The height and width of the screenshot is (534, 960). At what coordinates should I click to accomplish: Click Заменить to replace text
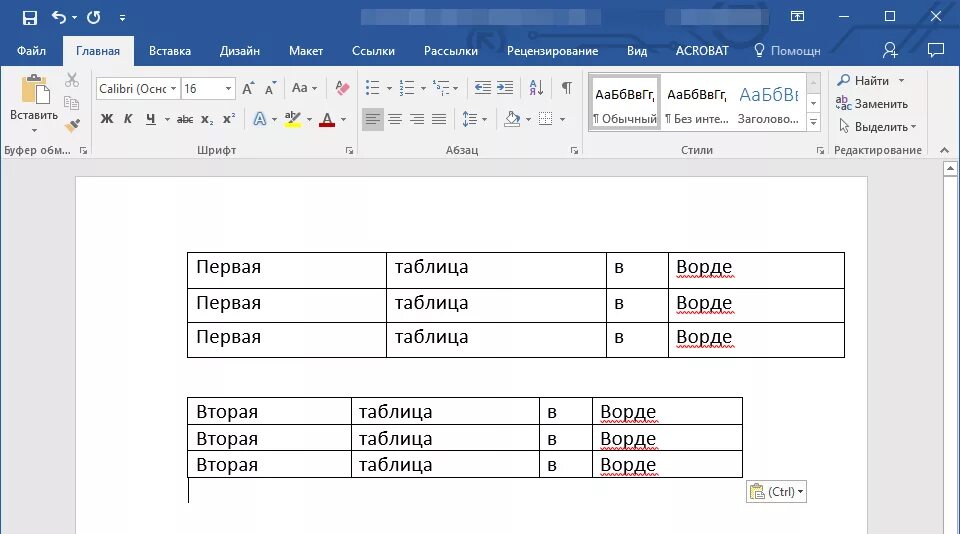coord(872,103)
